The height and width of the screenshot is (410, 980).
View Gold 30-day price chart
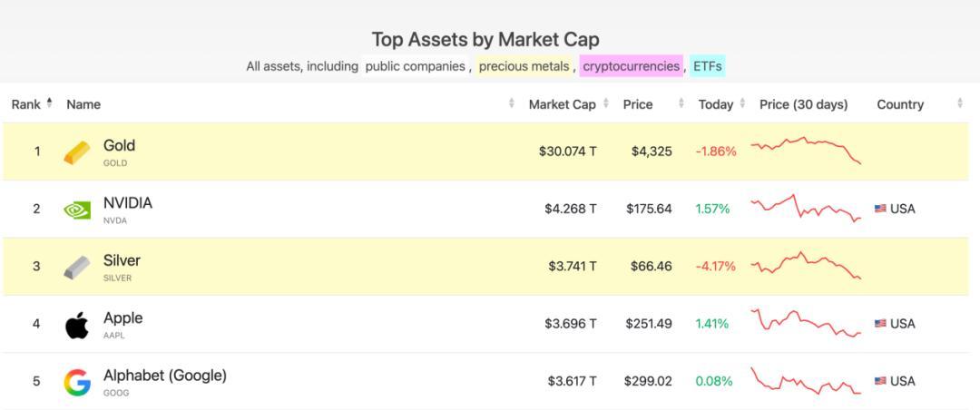[x=805, y=151]
